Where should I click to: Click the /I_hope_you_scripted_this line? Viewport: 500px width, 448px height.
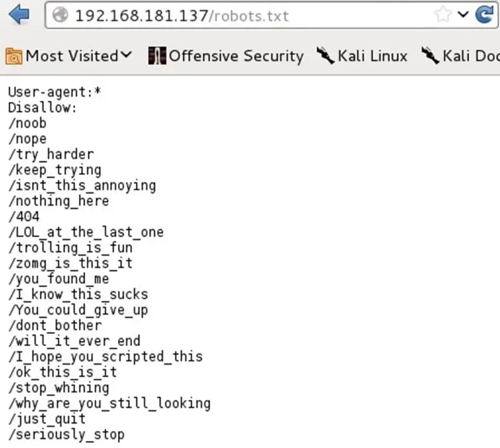click(x=105, y=356)
